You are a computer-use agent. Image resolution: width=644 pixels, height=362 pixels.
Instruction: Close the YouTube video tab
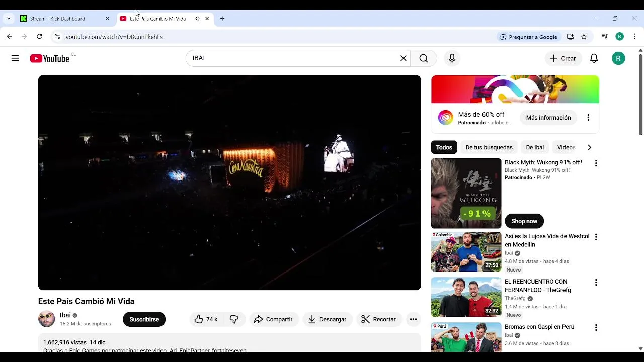(207, 19)
